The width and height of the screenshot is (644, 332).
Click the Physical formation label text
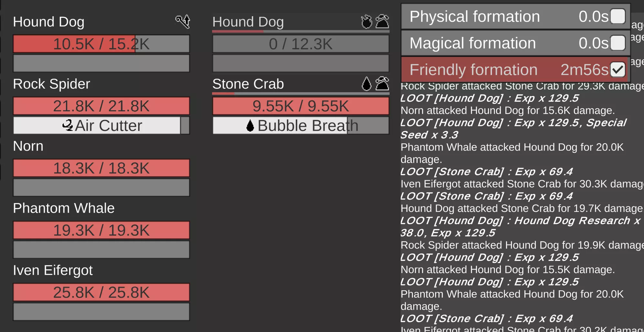pyautogui.click(x=475, y=17)
